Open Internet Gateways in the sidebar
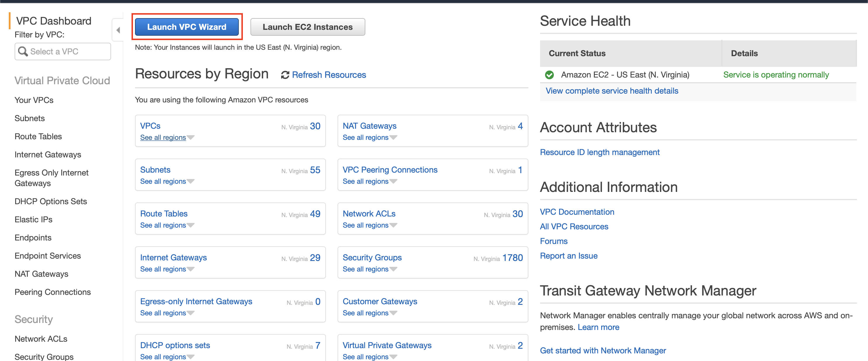 (48, 154)
